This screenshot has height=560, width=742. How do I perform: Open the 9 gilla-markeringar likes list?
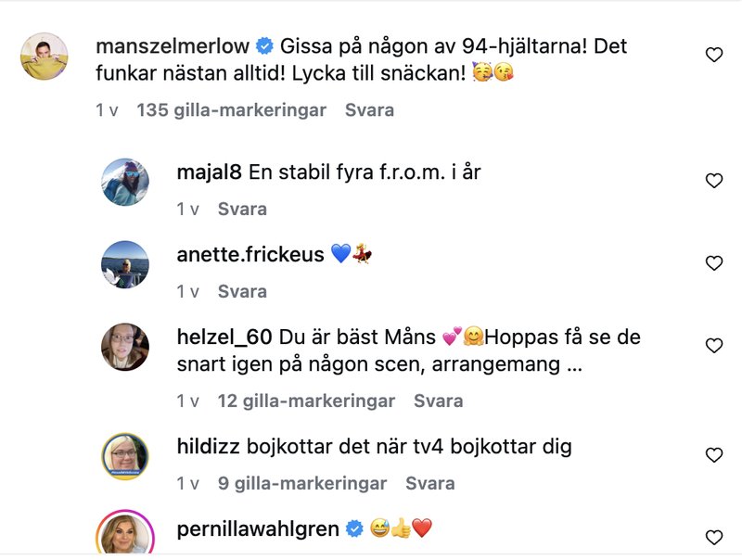pos(301,484)
